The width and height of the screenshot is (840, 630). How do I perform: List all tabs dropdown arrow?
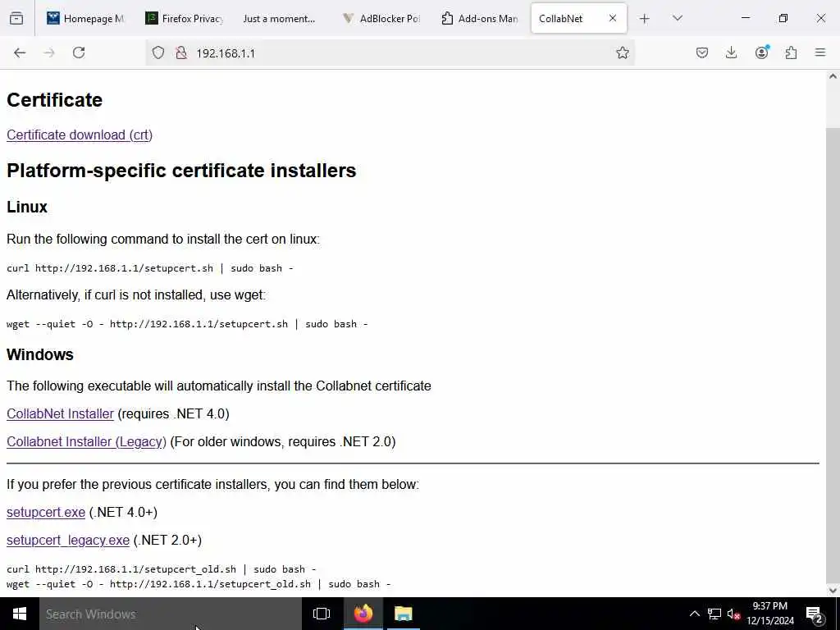click(677, 18)
